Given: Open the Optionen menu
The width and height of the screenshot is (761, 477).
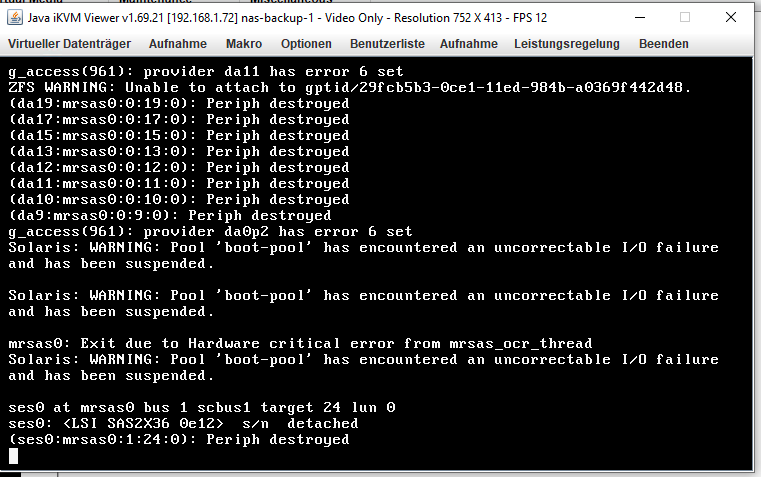Looking at the screenshot, I should tap(306, 44).
